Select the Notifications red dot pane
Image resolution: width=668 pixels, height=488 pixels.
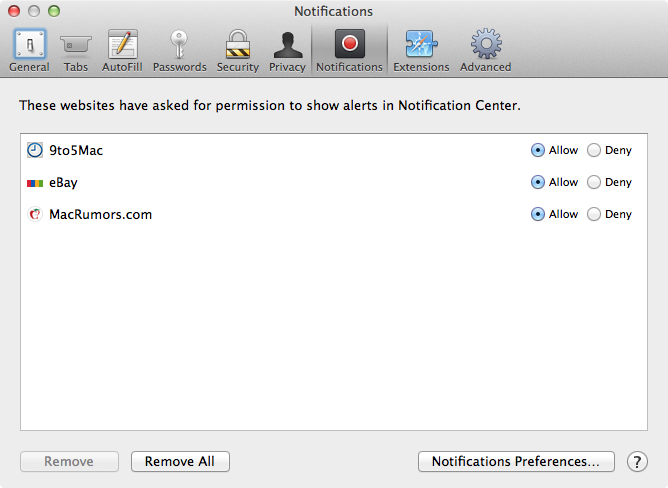pyautogui.click(x=349, y=51)
